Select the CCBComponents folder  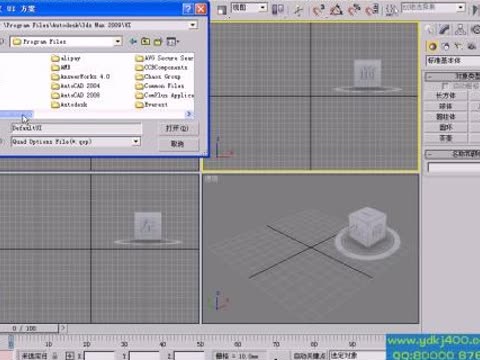pos(161,67)
